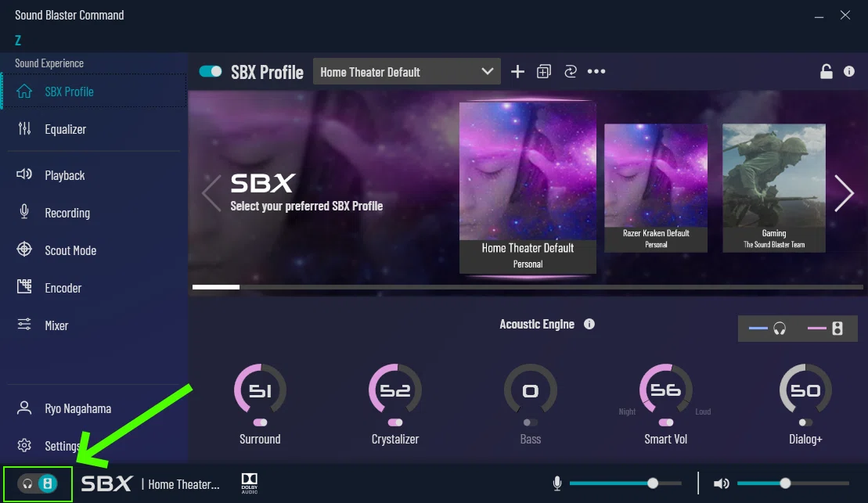Switch headphones/speakers output toggle
Image resolution: width=868 pixels, height=503 pixels.
coord(38,483)
